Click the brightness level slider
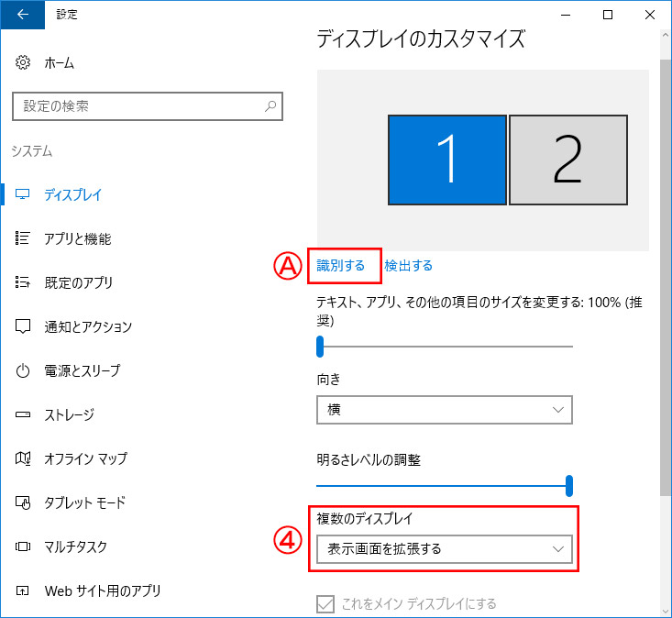Viewport: 672px width, 618px height. [444, 484]
